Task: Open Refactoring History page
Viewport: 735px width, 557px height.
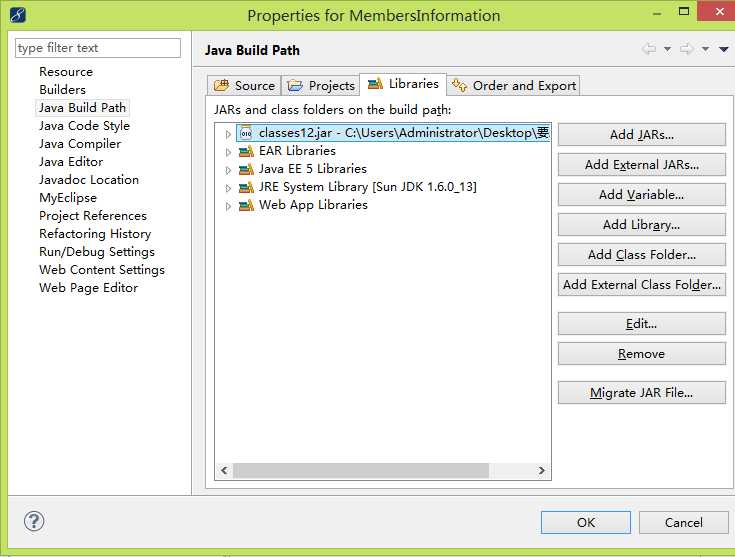Action: [x=95, y=233]
